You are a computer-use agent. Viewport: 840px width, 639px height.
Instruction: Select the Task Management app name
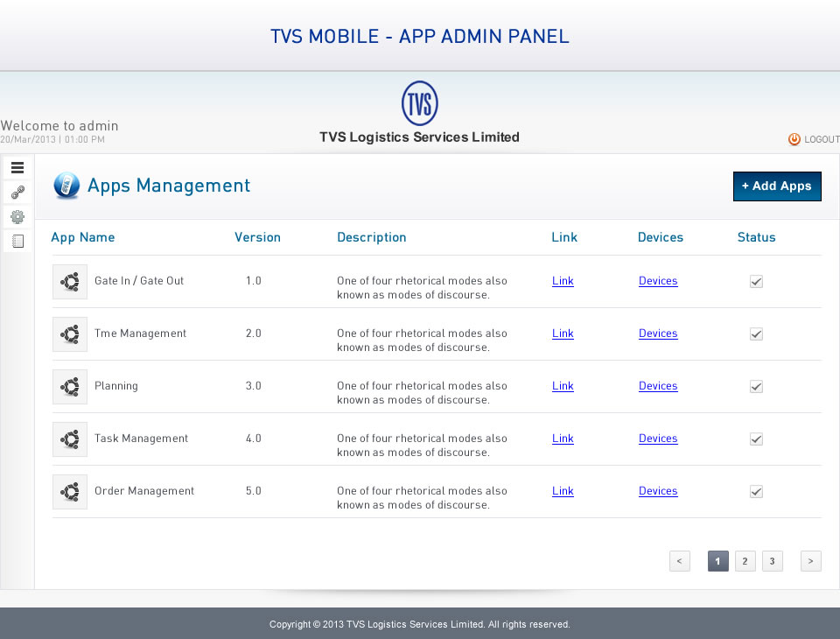[142, 439]
